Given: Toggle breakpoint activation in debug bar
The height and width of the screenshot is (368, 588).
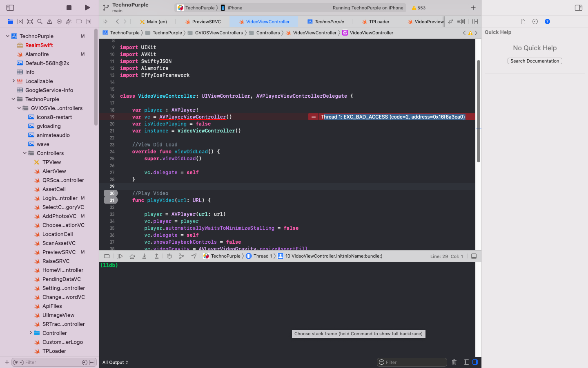Looking at the screenshot, I should click(x=107, y=256).
